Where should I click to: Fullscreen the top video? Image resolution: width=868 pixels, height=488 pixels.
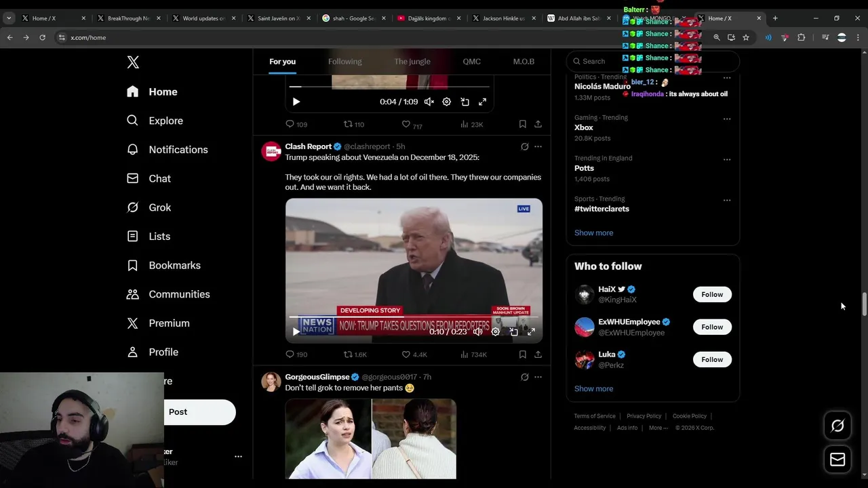point(482,102)
